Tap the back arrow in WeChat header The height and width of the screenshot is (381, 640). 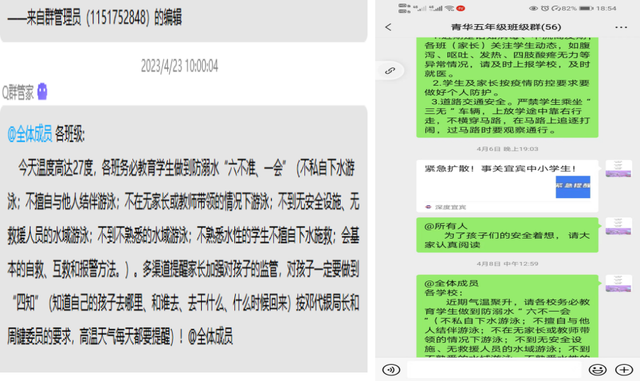coord(388,27)
